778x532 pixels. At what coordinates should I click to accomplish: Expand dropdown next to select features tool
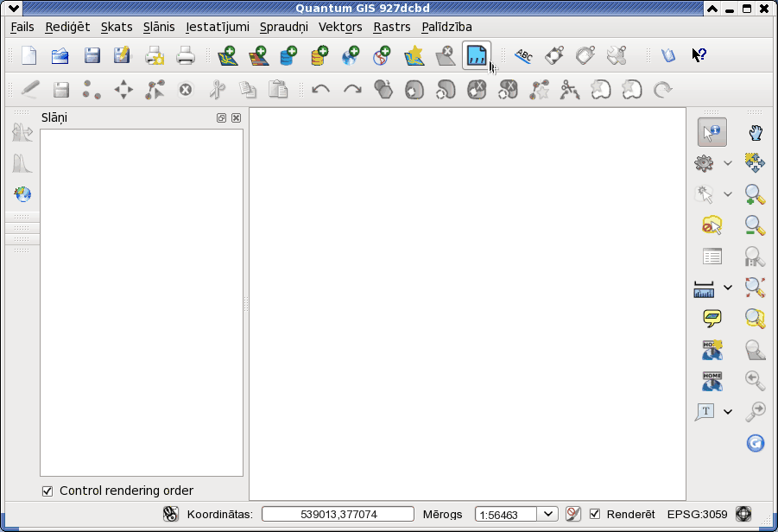pyautogui.click(x=727, y=194)
